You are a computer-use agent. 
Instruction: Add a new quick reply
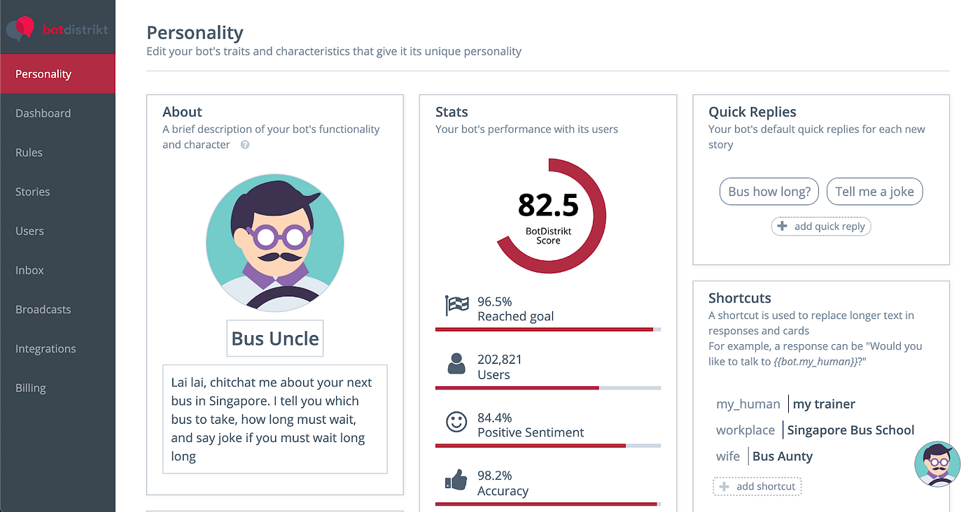pos(821,226)
